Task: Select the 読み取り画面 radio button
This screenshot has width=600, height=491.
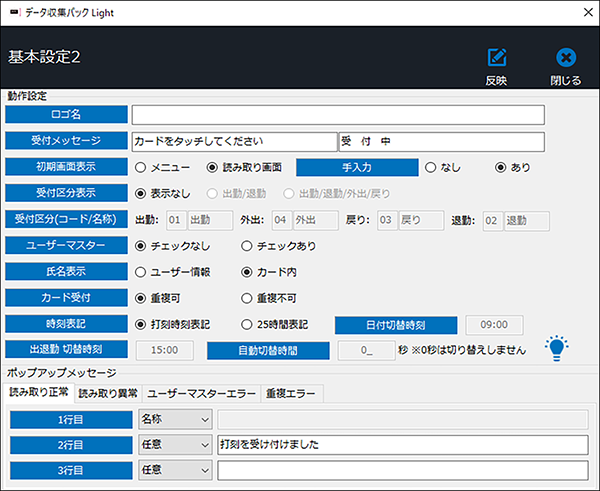Action: [212, 167]
